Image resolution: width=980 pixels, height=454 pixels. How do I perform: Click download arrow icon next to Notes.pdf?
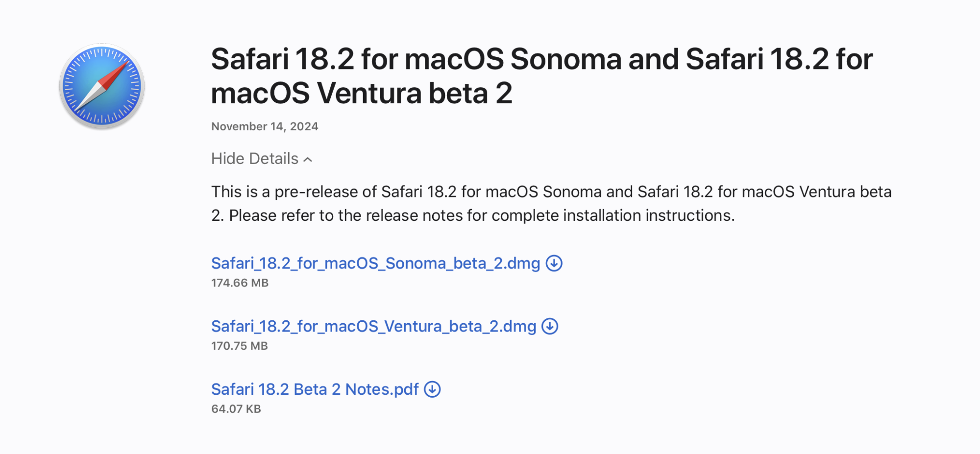click(x=432, y=389)
